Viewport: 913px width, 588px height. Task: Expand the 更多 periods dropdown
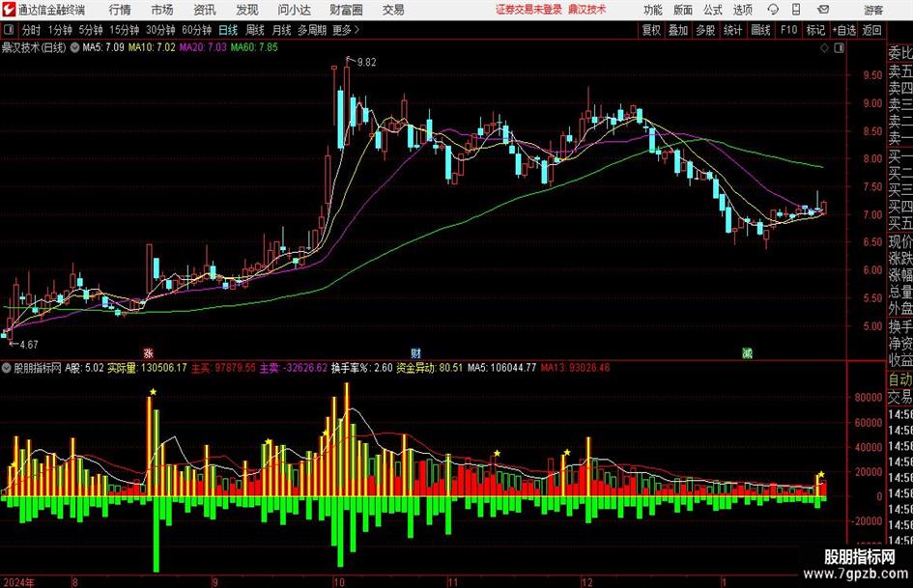tap(346, 30)
